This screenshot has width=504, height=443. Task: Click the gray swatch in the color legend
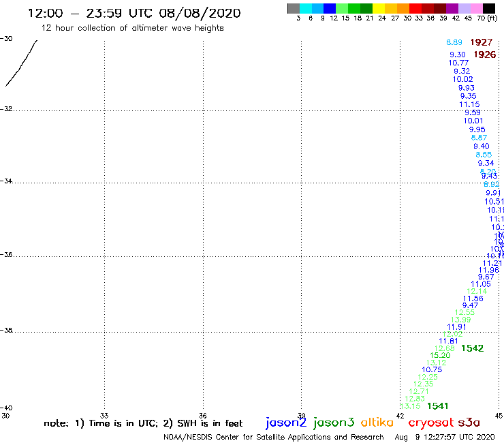pos(294,8)
